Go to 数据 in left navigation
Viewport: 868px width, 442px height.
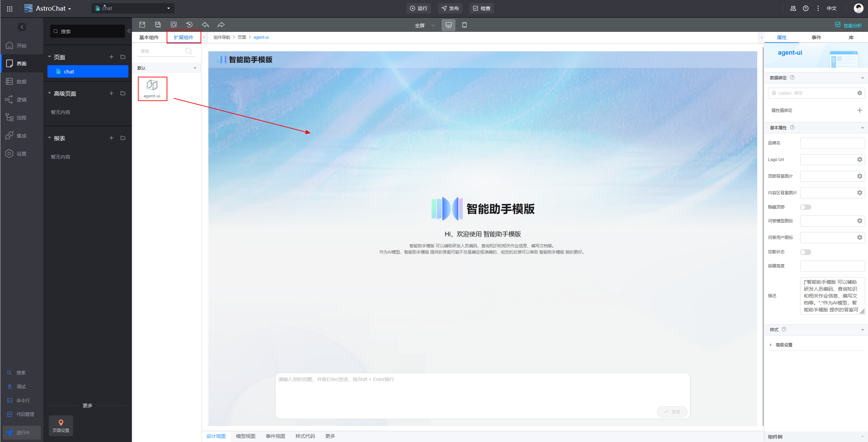21,81
